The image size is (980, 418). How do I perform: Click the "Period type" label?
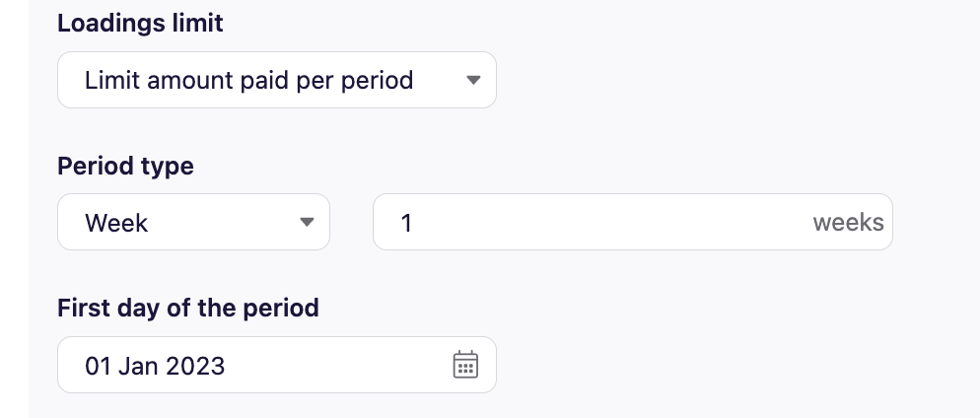tap(125, 166)
